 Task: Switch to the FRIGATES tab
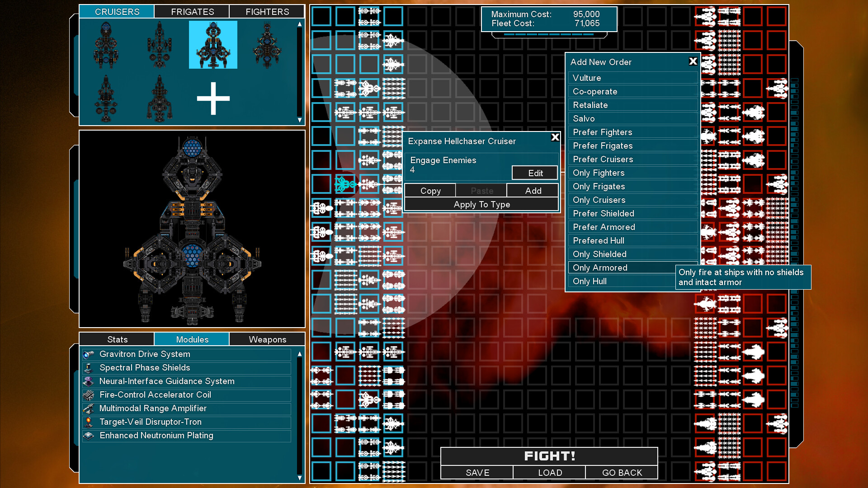[x=191, y=11]
